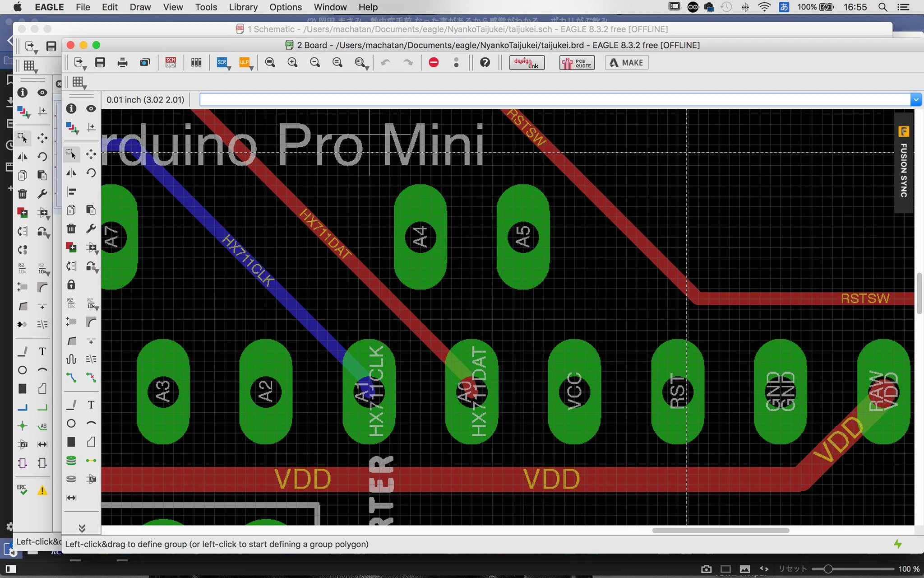Save the board with the floppy disk icon
Viewport: 924px width, 578px height.
click(100, 62)
